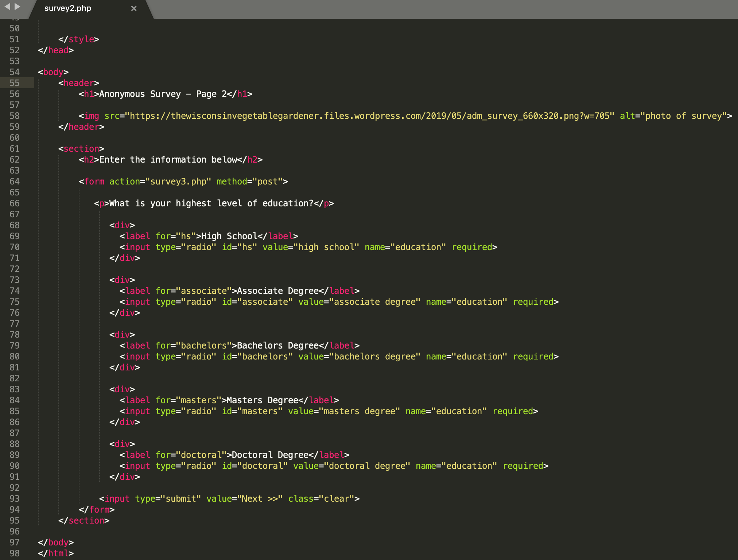Click the closing html tag

[56, 553]
